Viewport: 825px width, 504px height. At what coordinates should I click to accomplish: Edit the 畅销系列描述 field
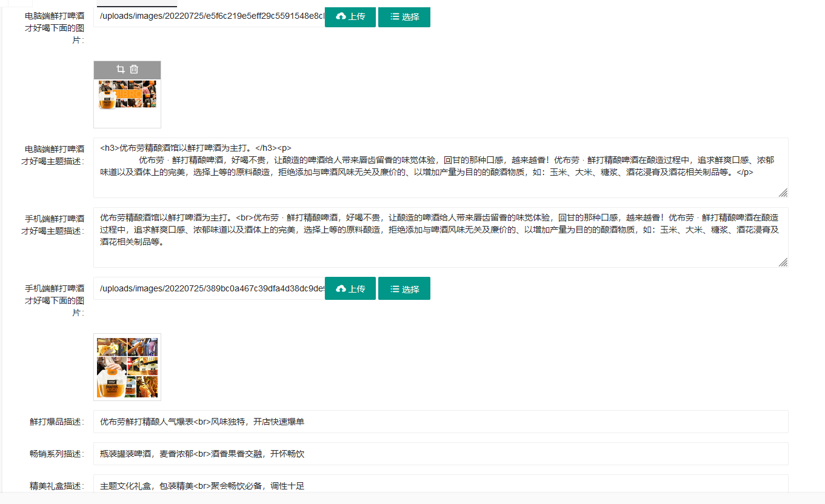click(441, 454)
